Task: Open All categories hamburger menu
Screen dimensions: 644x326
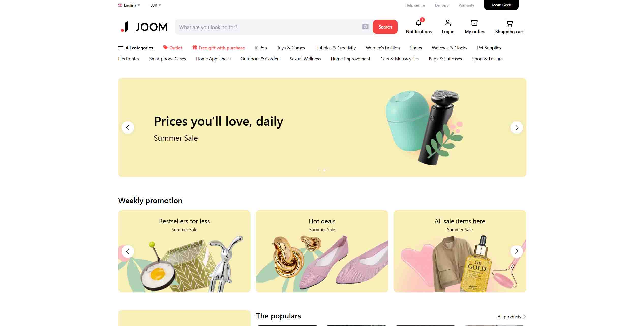Action: pyautogui.click(x=136, y=48)
